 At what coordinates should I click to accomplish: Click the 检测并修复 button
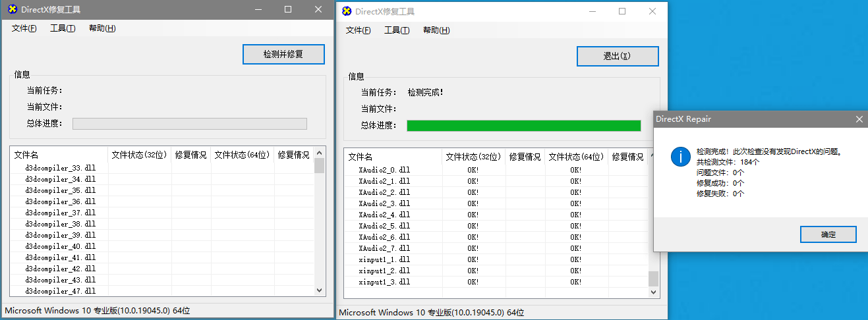point(283,54)
